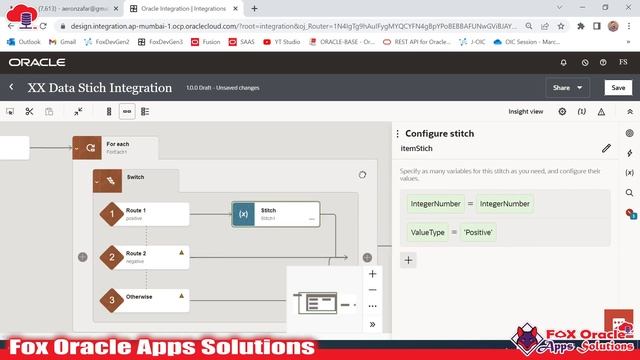Screen dimensions: 640x360
Task: Collapse the minimap with double chevron
Action: 372,324
